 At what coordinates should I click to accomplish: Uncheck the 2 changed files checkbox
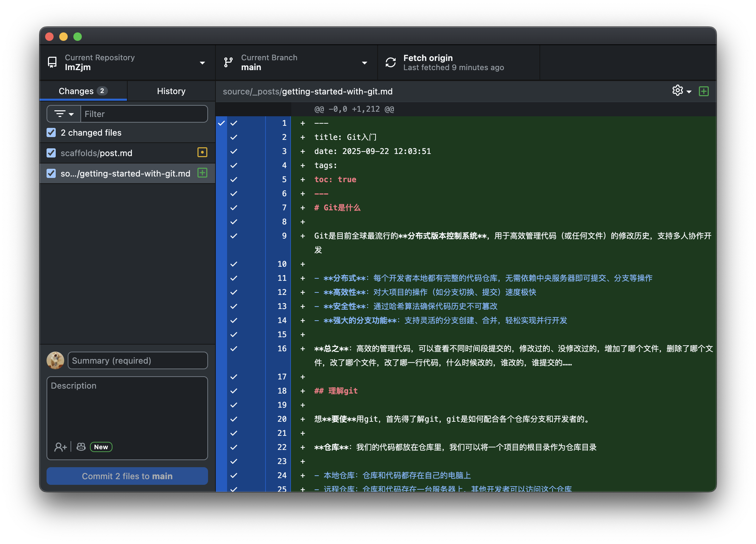click(51, 132)
